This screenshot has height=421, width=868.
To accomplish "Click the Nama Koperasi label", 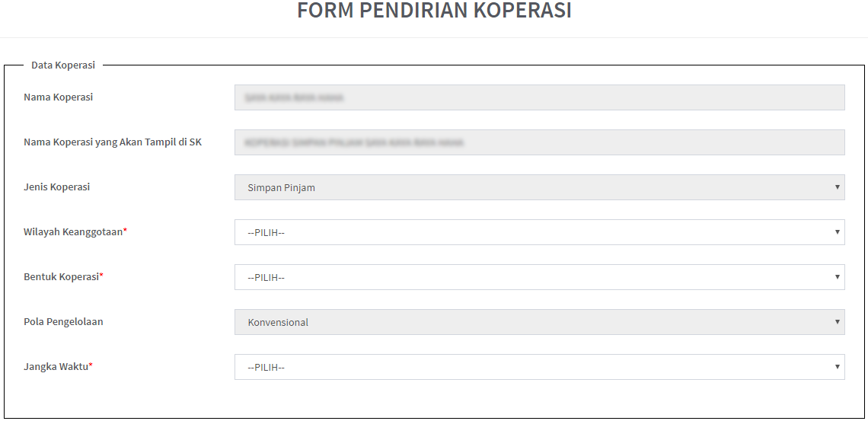I will (x=59, y=97).
